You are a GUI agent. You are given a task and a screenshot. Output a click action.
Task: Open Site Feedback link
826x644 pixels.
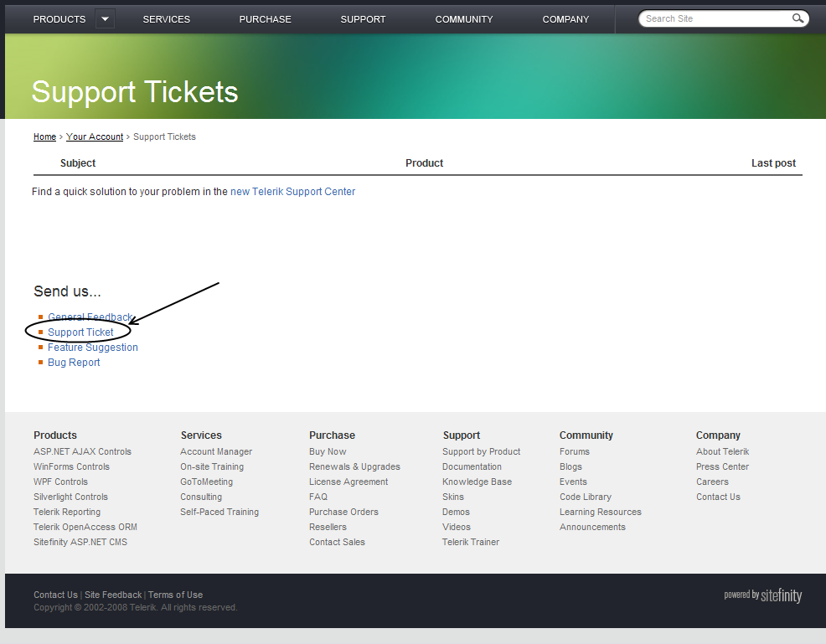(113, 595)
